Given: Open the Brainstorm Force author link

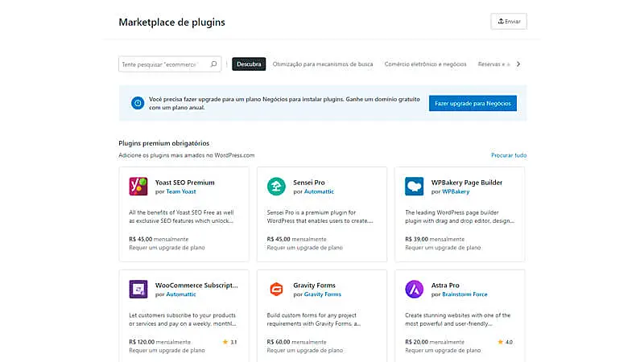Looking at the screenshot, I should point(464,294).
